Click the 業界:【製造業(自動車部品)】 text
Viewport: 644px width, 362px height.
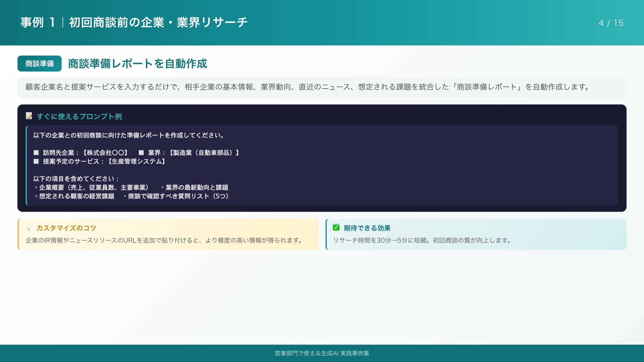click(190, 153)
